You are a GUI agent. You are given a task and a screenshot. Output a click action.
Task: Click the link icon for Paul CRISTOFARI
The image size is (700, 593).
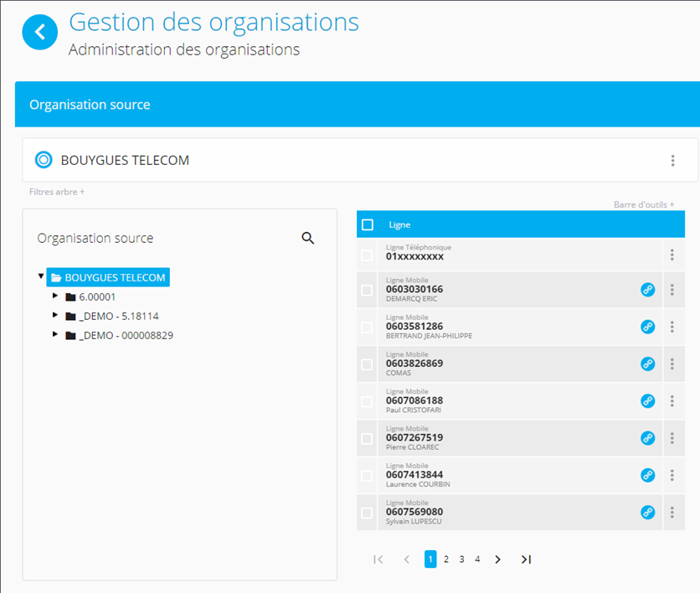pyautogui.click(x=648, y=401)
